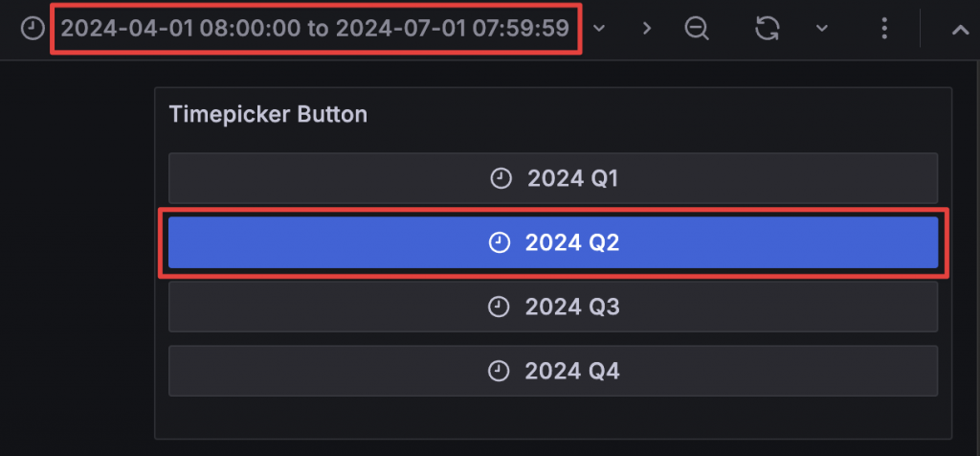Click the clock icon in 2024 Q3
Viewport: 980px width, 456px height.
[499, 307]
